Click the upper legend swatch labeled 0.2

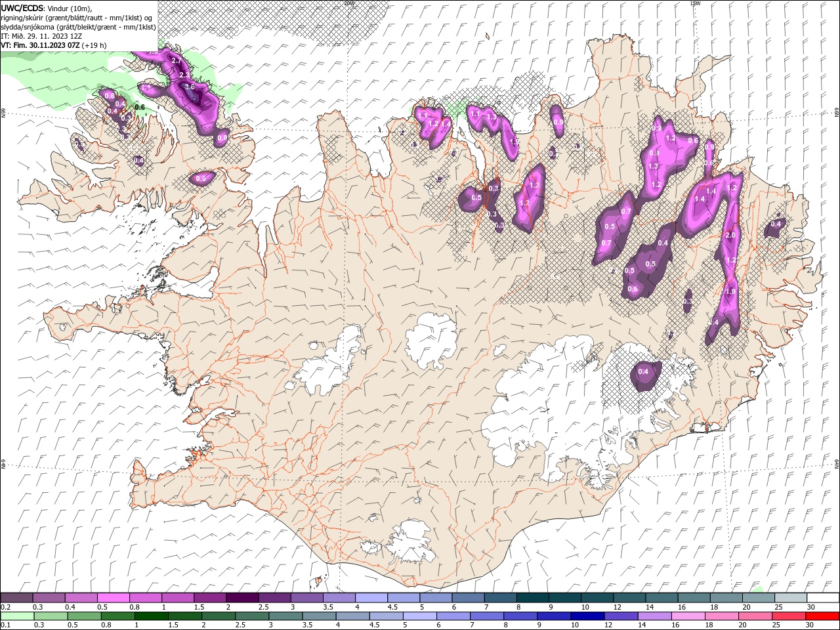pyautogui.click(x=17, y=598)
